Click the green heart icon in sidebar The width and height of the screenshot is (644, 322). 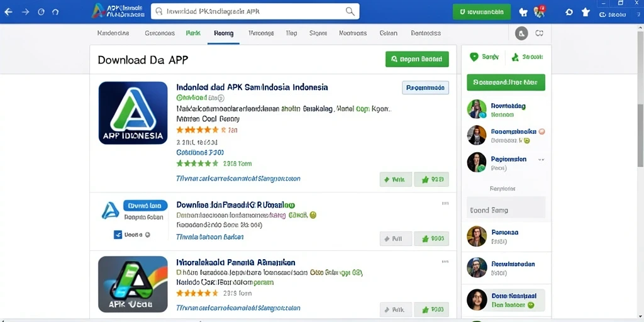(474, 57)
